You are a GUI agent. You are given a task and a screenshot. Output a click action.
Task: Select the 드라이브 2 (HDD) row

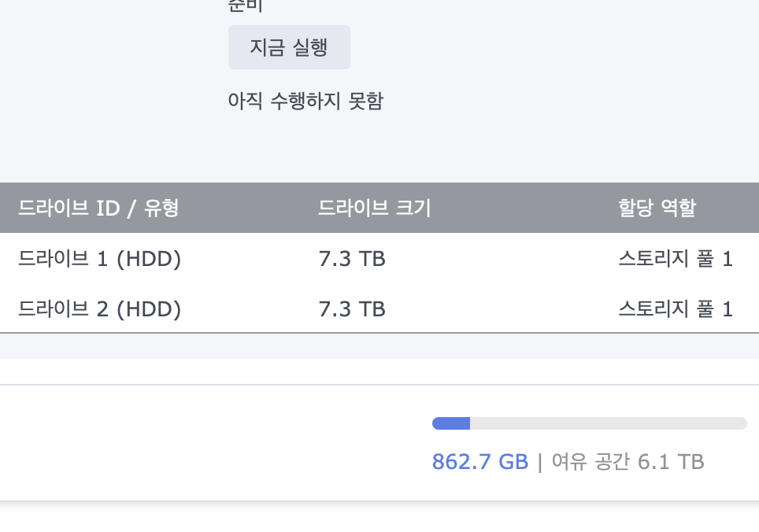379,308
